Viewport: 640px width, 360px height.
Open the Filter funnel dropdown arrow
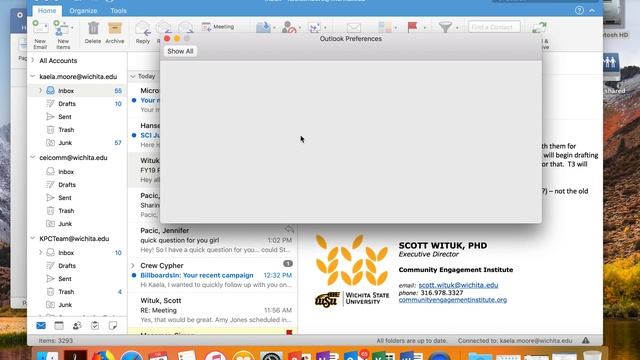(x=457, y=28)
